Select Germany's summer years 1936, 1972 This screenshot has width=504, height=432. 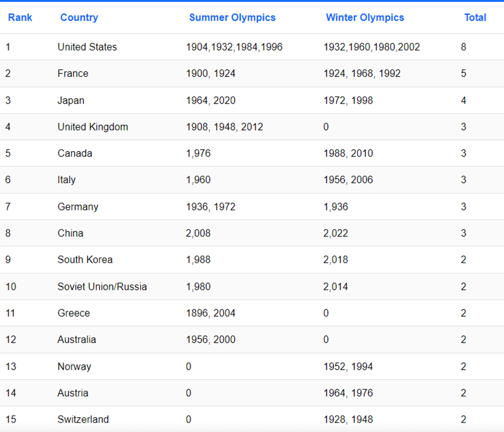[211, 207]
